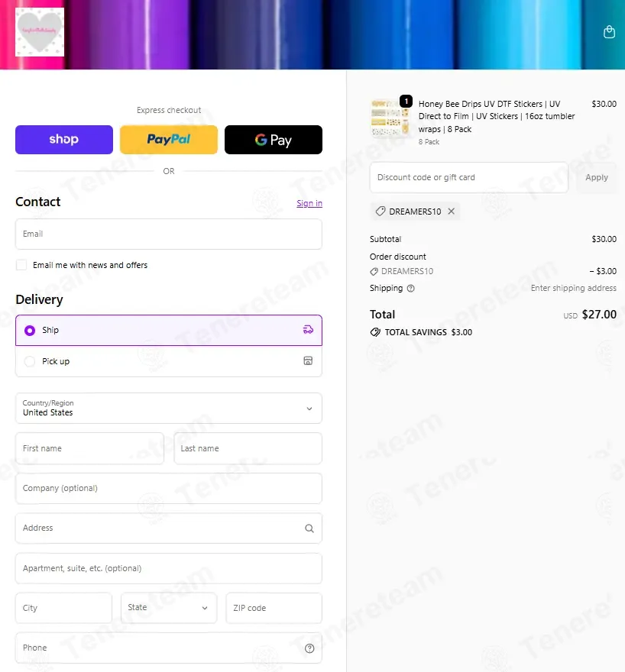Check out with the PayPal button

(x=169, y=140)
